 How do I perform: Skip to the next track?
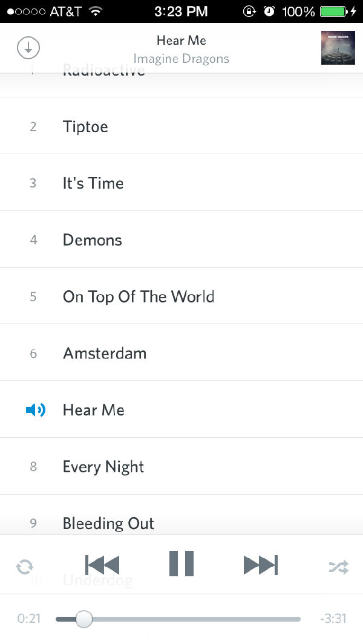coord(261,565)
